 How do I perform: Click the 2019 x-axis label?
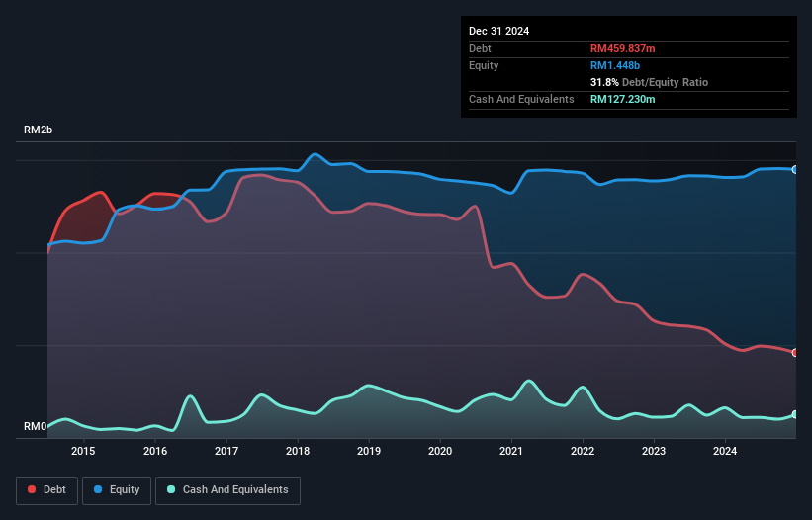pos(369,451)
